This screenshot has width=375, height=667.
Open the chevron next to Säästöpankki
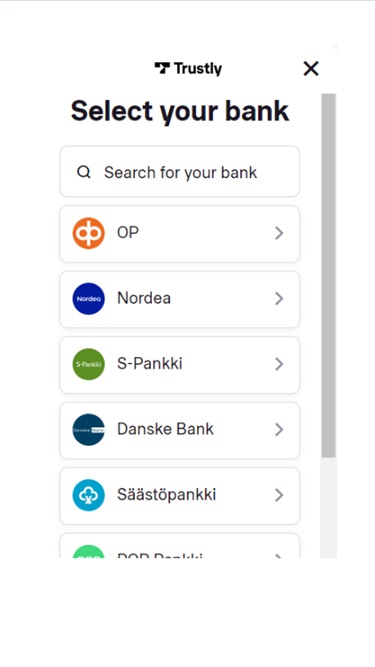point(279,495)
